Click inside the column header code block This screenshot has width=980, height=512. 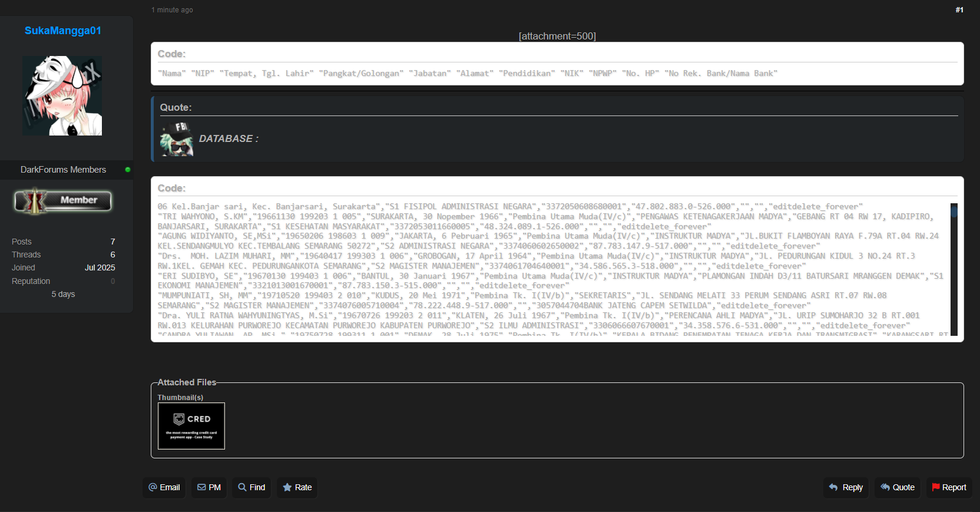[x=468, y=74]
